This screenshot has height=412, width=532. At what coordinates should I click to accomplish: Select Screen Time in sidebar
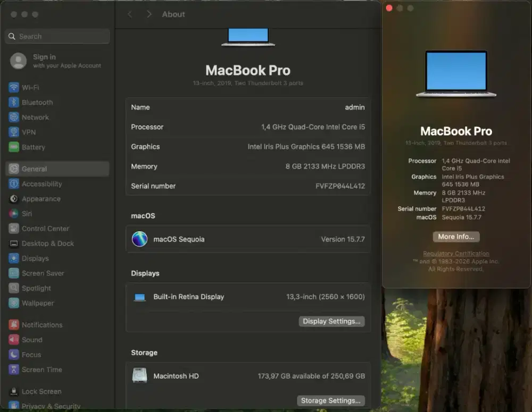coord(57,369)
